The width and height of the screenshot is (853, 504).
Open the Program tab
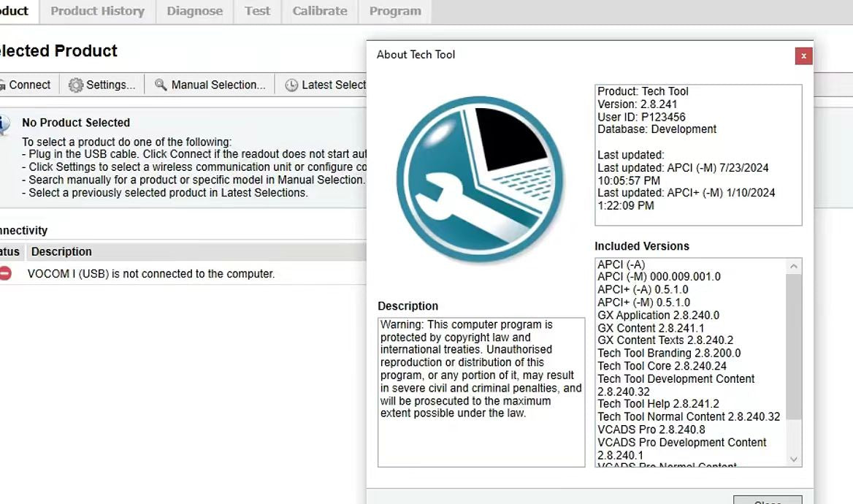395,11
